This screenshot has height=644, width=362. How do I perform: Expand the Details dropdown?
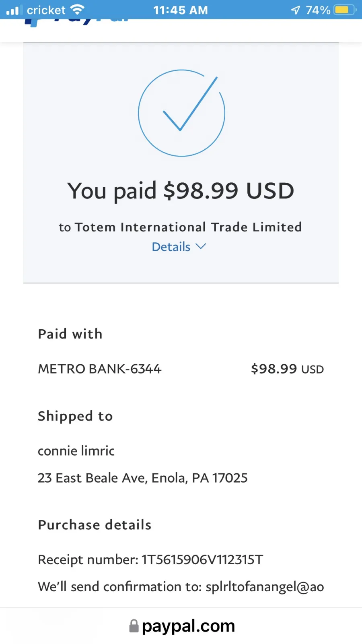(179, 247)
